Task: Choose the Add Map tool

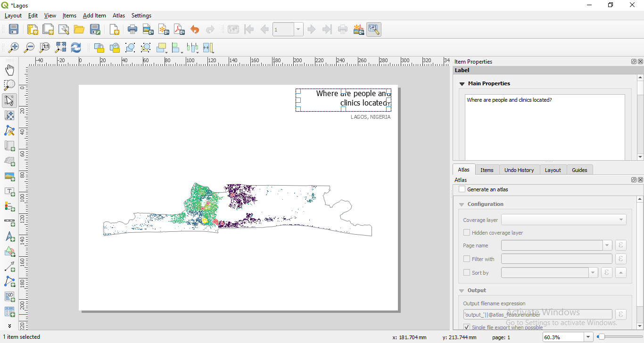Action: (x=9, y=146)
